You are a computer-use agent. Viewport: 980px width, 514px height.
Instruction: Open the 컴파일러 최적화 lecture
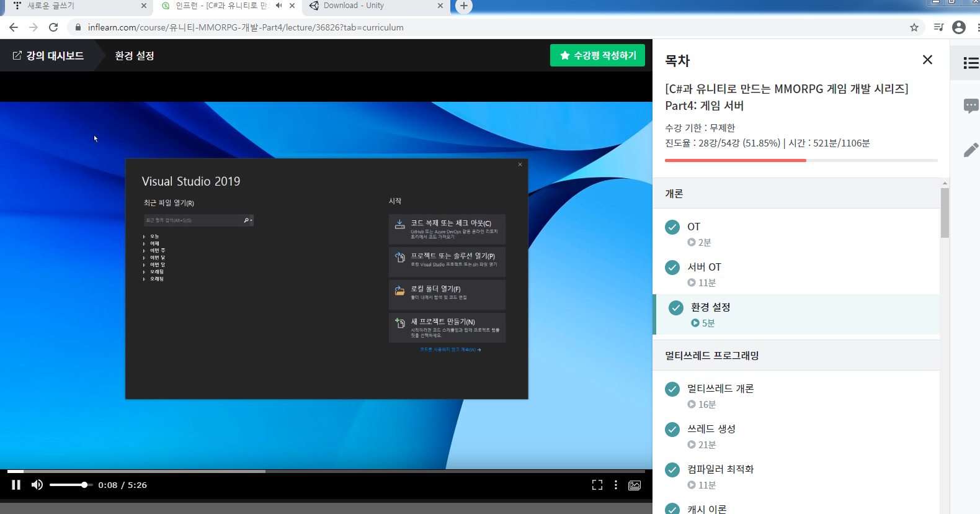pos(720,469)
